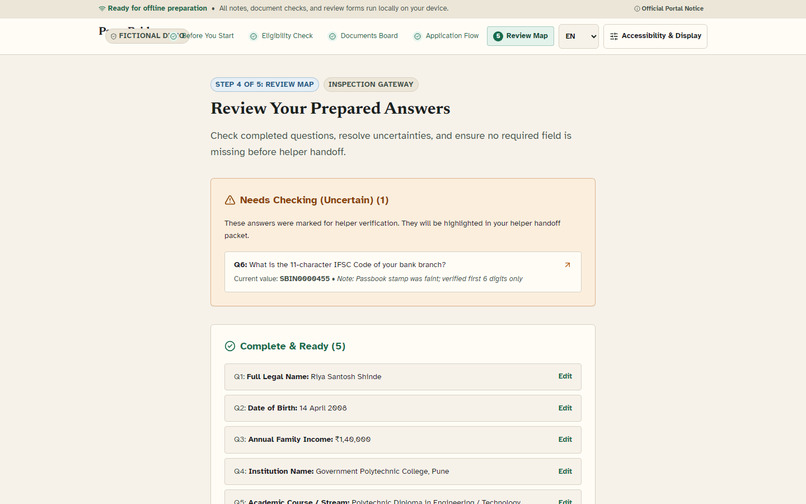
Task: Click the Accessibility sliders icon
Action: pos(614,37)
